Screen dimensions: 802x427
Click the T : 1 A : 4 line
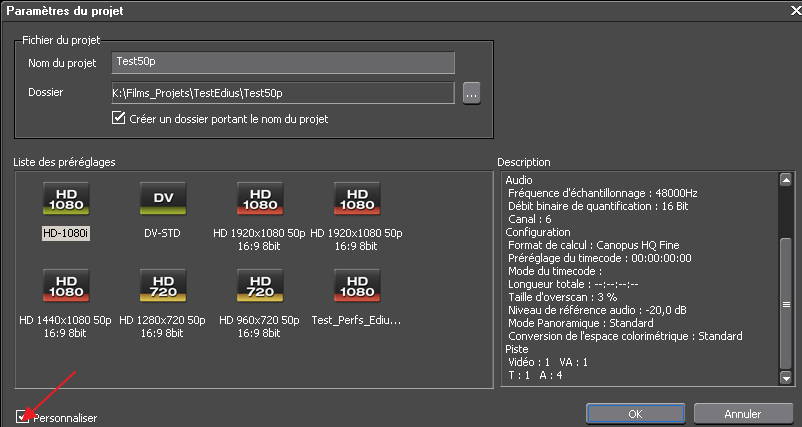click(x=534, y=375)
